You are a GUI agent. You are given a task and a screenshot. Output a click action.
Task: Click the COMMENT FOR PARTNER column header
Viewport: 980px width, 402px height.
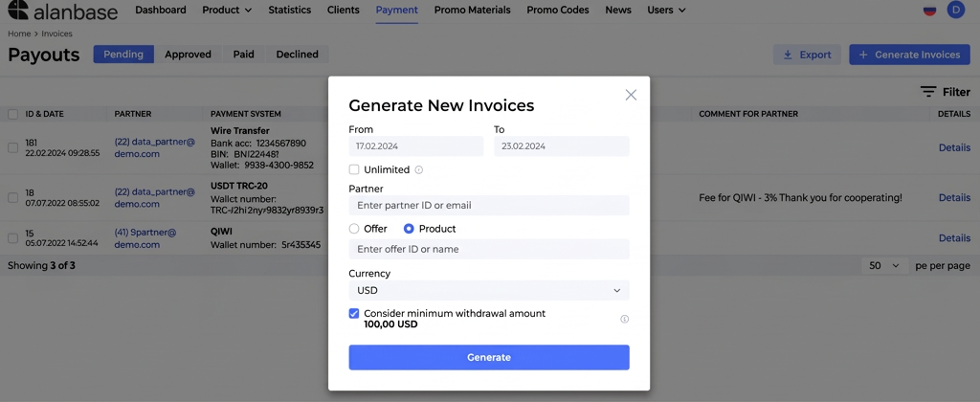(748, 114)
